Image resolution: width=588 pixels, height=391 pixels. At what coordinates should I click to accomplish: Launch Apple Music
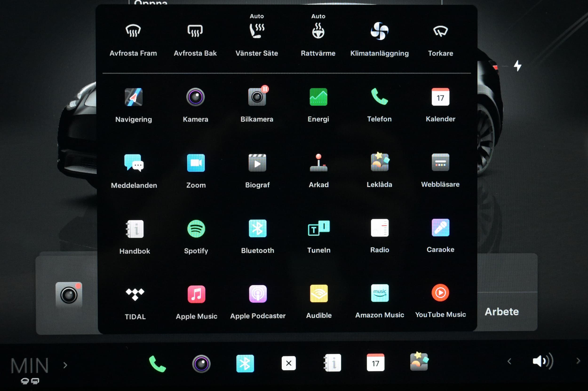pyautogui.click(x=196, y=294)
